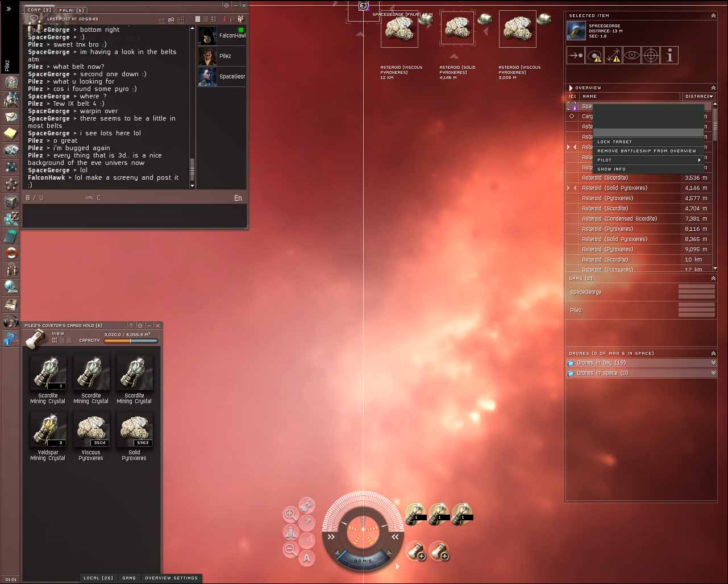Toggle autopilot 'A' button on HUD
This screenshot has height=584, width=728.
pos(307,558)
